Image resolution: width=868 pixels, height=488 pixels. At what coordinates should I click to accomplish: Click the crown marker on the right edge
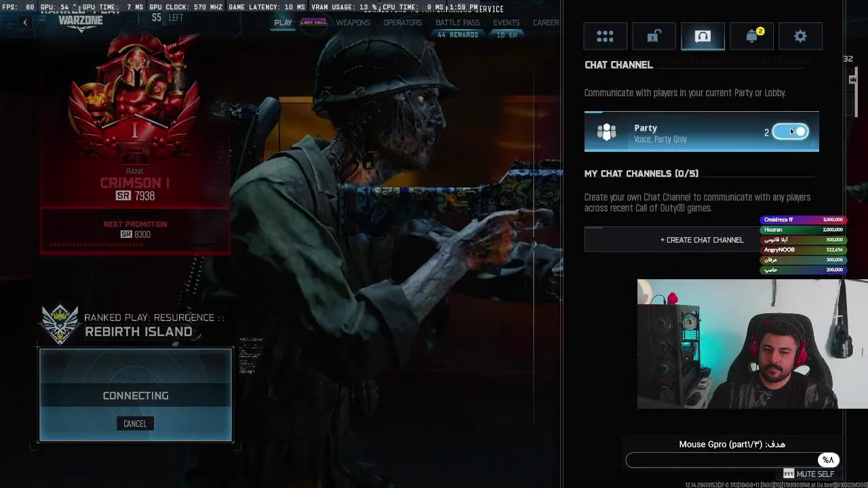tap(852, 79)
